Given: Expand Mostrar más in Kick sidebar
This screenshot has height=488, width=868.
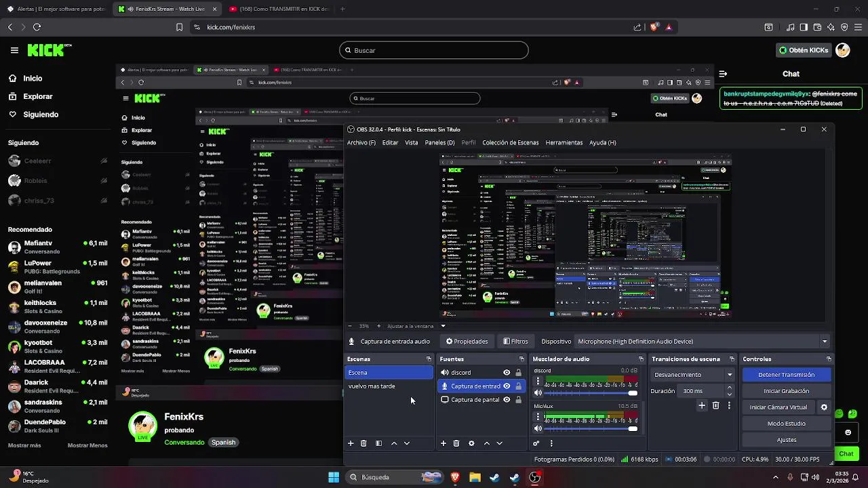Looking at the screenshot, I should pos(24,445).
